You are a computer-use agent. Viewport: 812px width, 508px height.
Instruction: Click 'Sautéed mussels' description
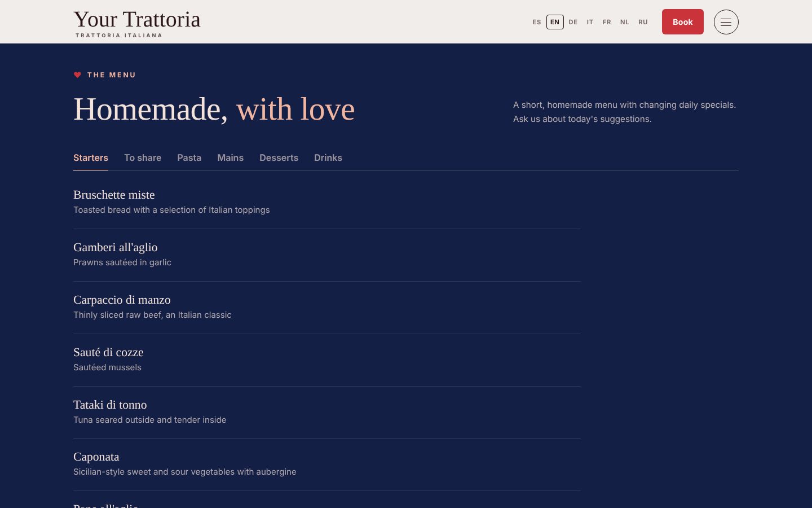107,367
